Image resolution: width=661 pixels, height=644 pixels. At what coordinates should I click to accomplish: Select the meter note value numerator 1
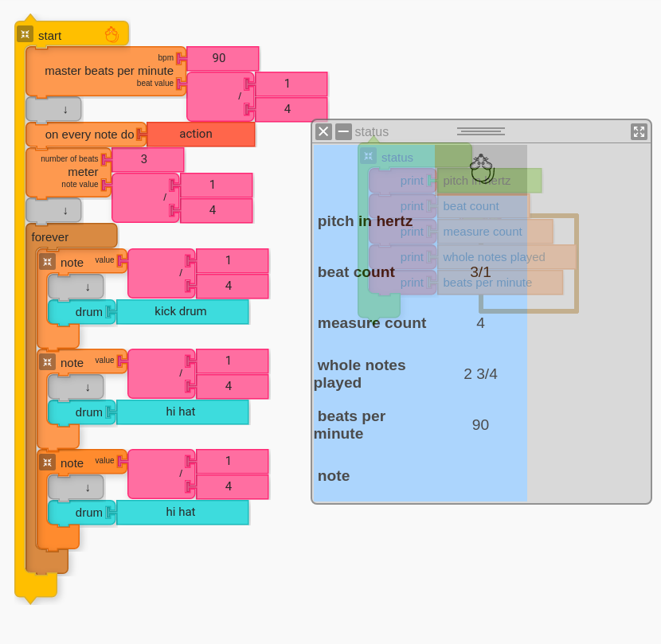216,185
